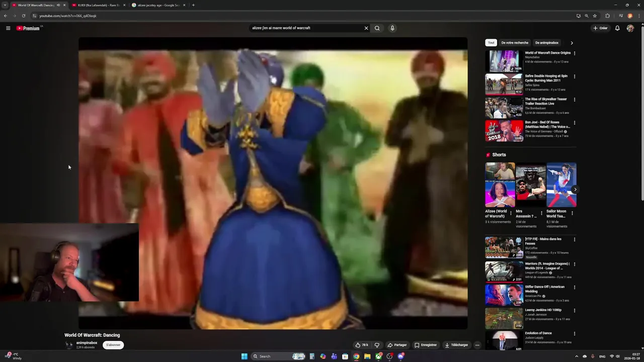Viewport: 644px width, 362px height.
Task: Switch to alizee jacotey age Google tab
Action: click(158, 5)
